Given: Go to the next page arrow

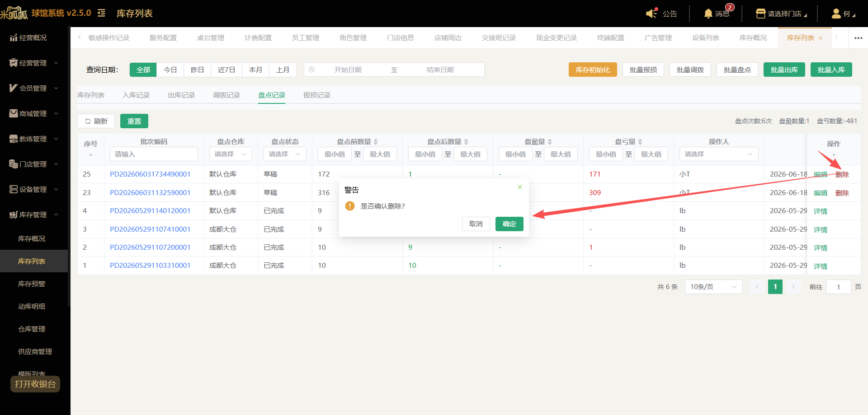Looking at the screenshot, I should [793, 287].
